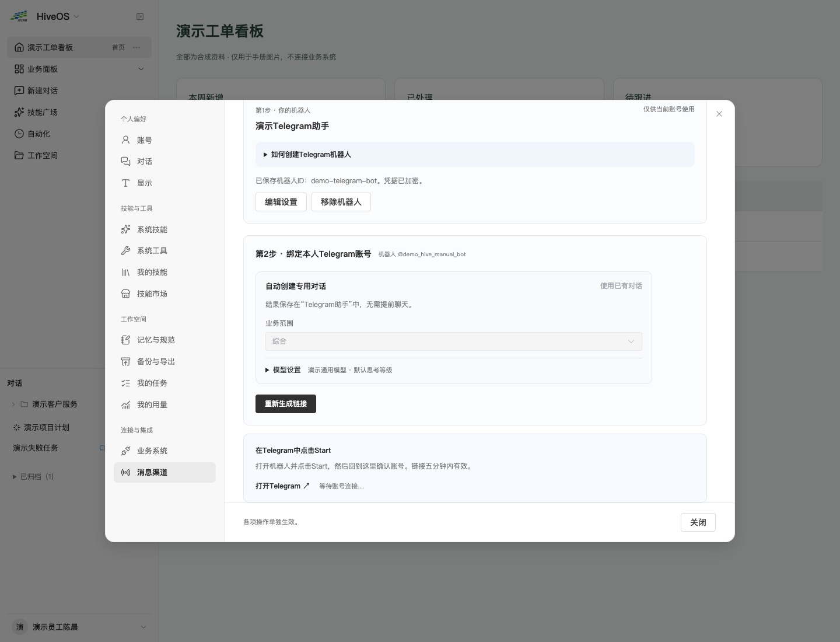This screenshot has width=840, height=642.
Task: Click the 备份与导出 archive icon
Action: 125,361
